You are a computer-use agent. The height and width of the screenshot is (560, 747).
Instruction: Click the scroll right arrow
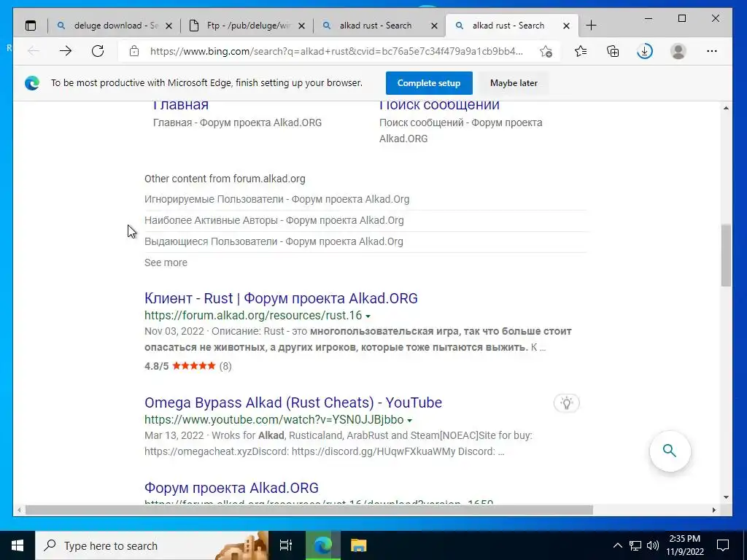click(714, 510)
